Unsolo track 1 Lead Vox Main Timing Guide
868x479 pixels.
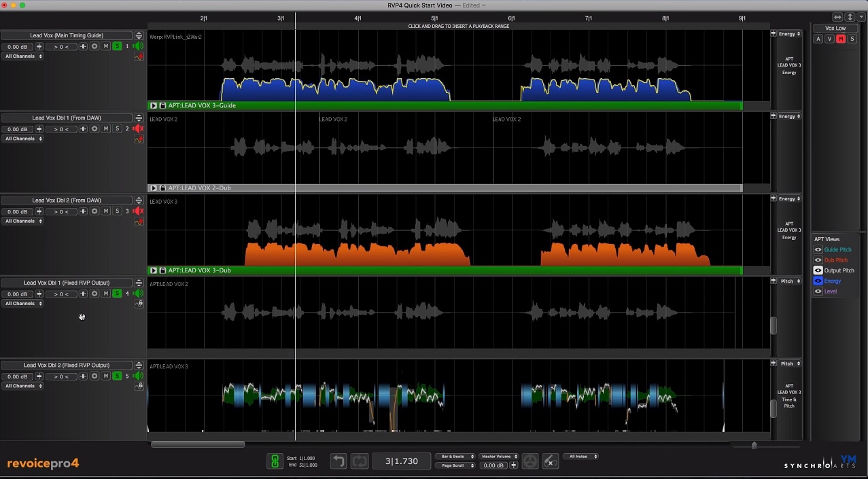(x=117, y=46)
